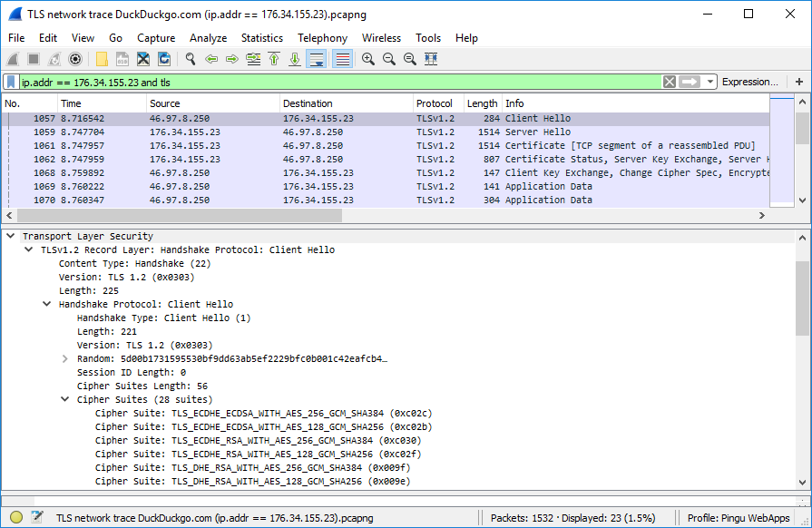Edit capture file properties status icon
Screen dimensions: 812x528
[x=37, y=517]
